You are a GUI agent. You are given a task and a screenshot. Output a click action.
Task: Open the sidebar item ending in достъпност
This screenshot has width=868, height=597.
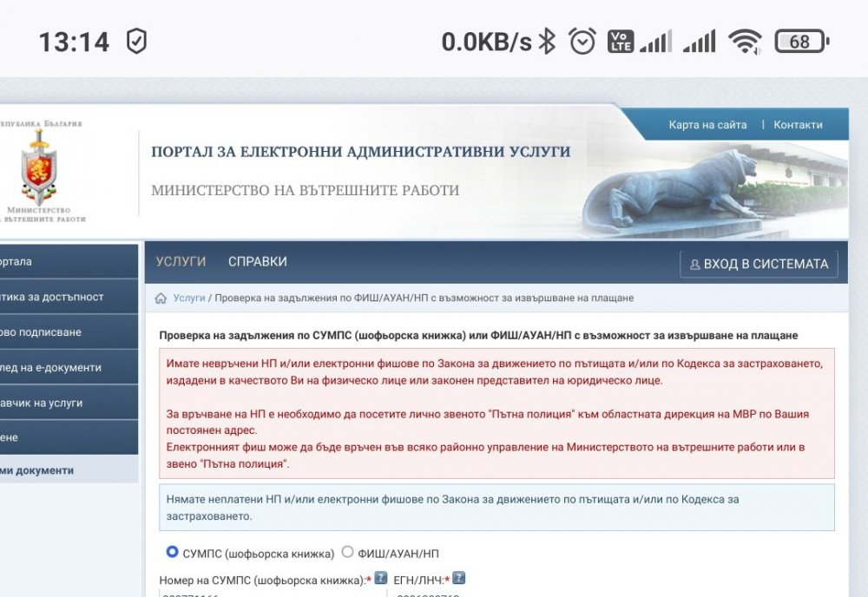[52, 297]
